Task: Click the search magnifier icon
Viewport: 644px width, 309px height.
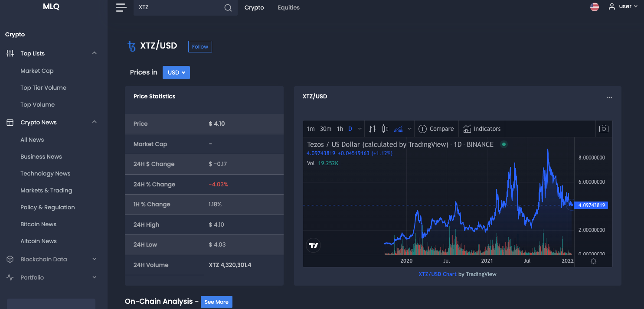Action: point(228,8)
